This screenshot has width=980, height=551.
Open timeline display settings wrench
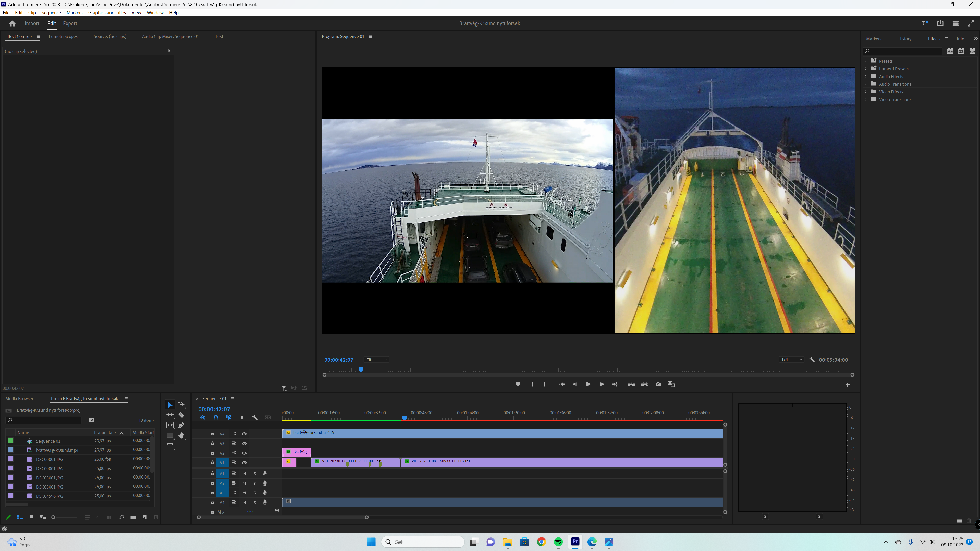[x=255, y=417]
